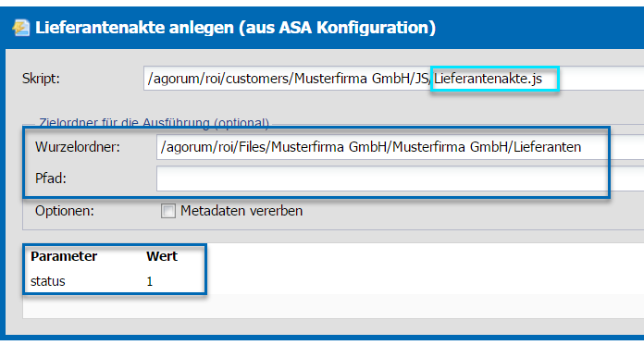
Task: Click the Optionen label
Action: 65,211
